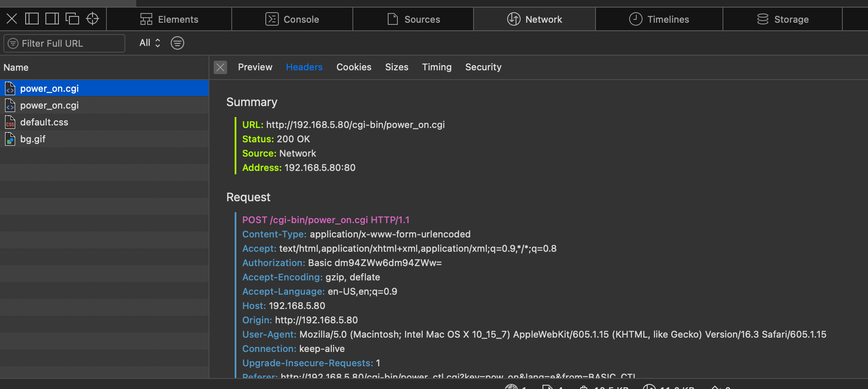Image resolution: width=868 pixels, height=389 pixels.
Task: Select the default.css request
Action: point(104,122)
